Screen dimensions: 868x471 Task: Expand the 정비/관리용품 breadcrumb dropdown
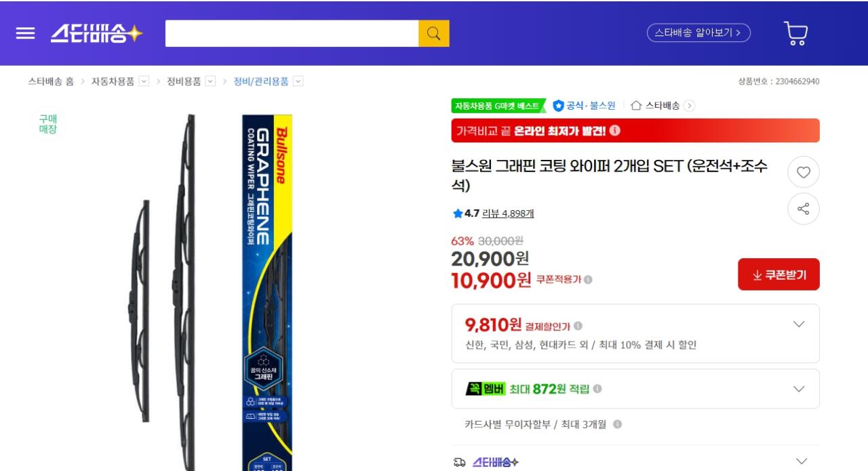click(x=298, y=81)
